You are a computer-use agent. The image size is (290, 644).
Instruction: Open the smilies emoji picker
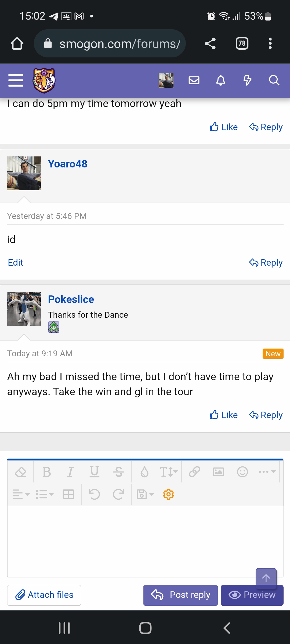242,472
